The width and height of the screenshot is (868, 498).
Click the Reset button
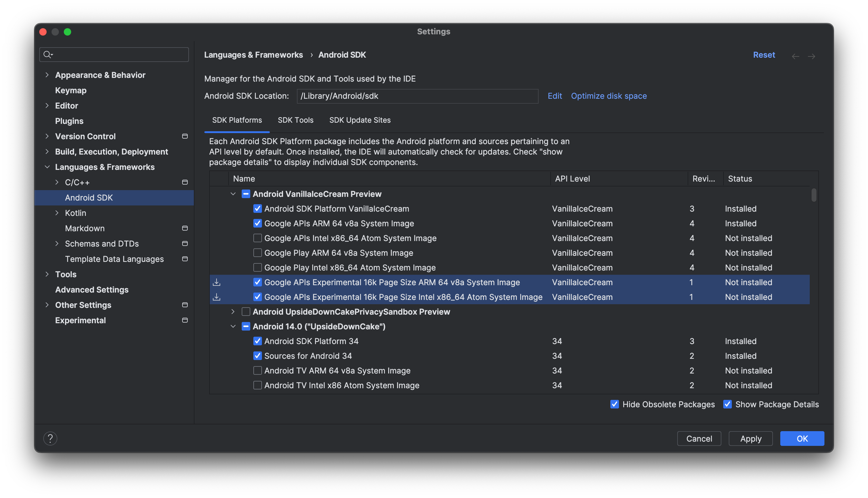click(x=764, y=54)
